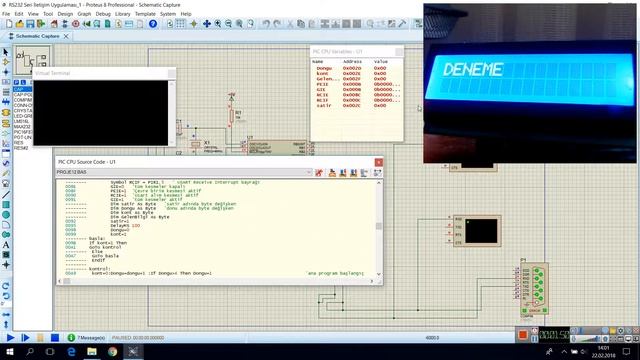The width and height of the screenshot is (640, 360).
Task: Click the Step Out icon in Source Code window
Action: pos(353,173)
